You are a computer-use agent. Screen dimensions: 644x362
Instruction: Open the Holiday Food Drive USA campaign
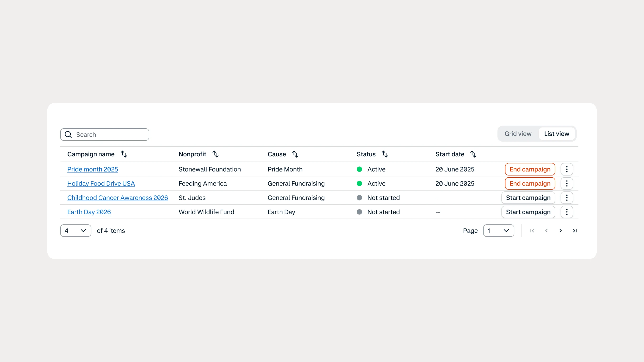[x=101, y=183]
